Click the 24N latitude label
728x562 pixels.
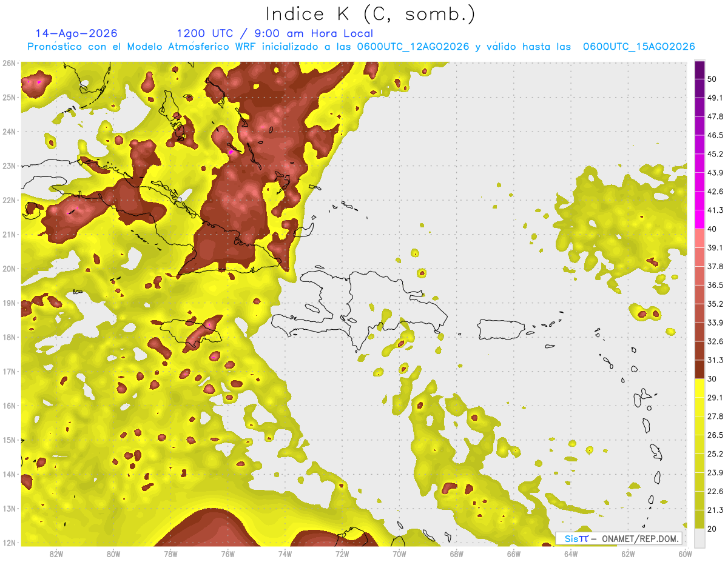click(8, 131)
